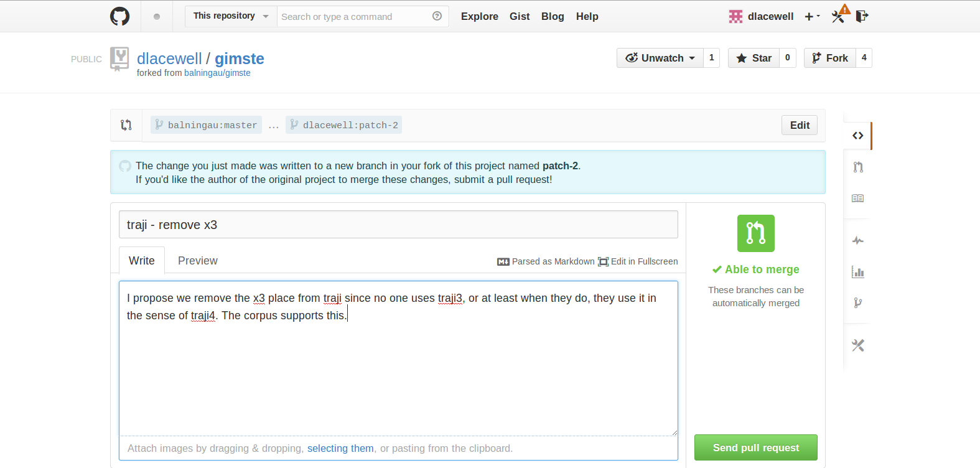Screen dimensions: 980x468
Task: Open the create new plus menu
Action: click(812, 17)
